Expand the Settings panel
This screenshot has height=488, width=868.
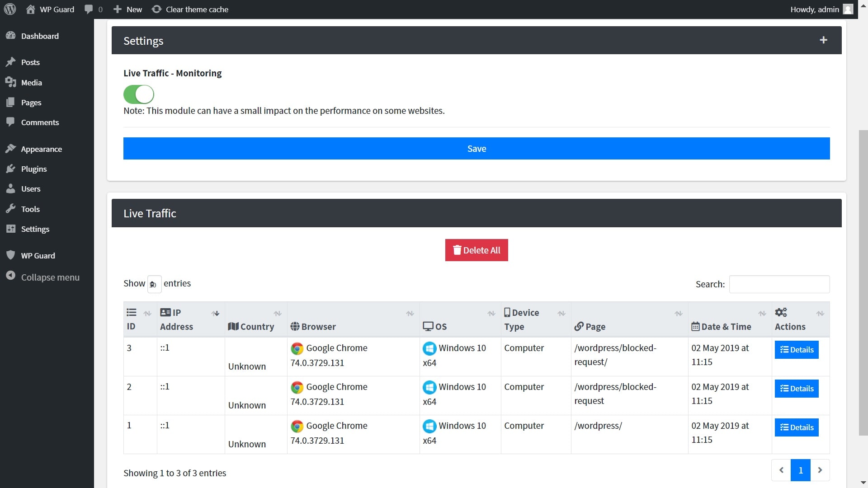click(824, 40)
